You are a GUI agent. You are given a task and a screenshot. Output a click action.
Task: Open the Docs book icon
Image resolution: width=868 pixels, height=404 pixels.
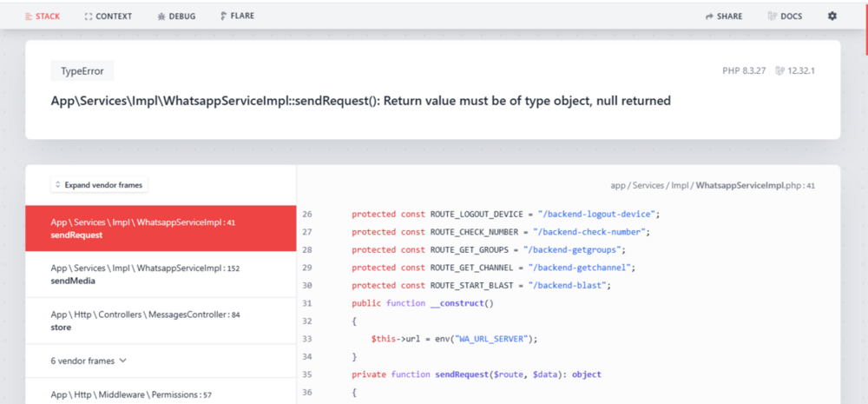[x=773, y=17]
